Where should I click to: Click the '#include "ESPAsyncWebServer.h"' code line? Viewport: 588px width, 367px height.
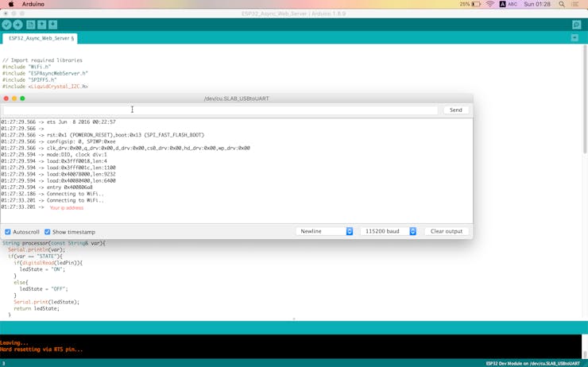45,73
